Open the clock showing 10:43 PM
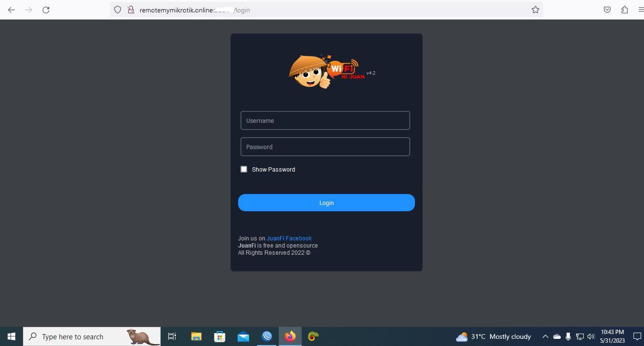This screenshot has width=644, height=346. point(612,336)
